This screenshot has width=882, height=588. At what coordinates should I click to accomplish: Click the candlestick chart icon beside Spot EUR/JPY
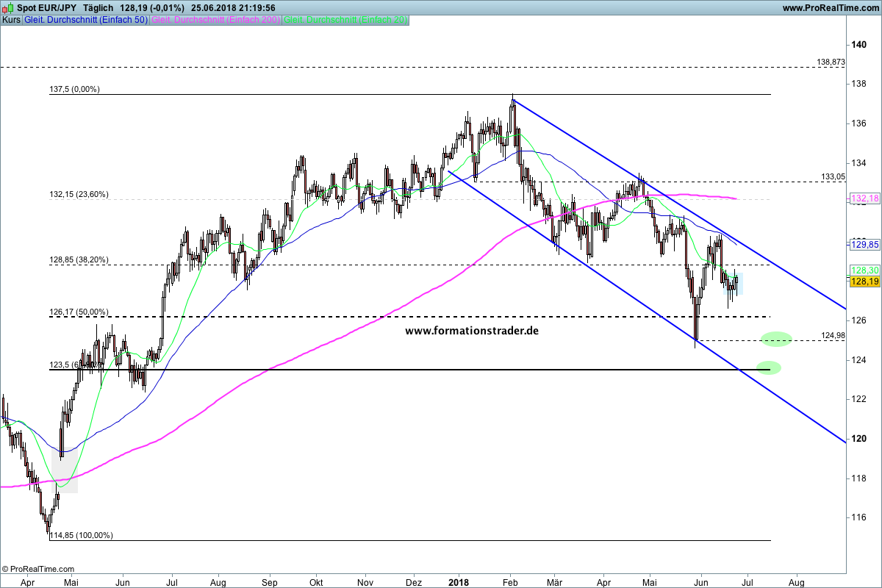7,7
